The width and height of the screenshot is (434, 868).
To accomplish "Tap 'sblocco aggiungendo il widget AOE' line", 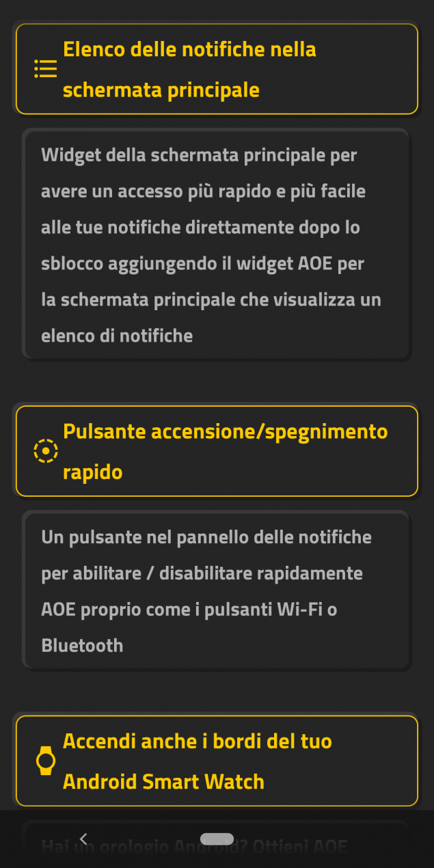I will 203,264.
